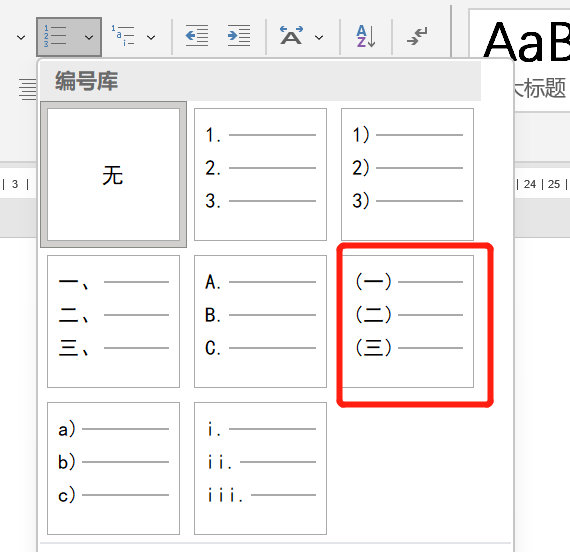Expand the multilevel list dropdown arrow
570x552 pixels.
click(151, 37)
